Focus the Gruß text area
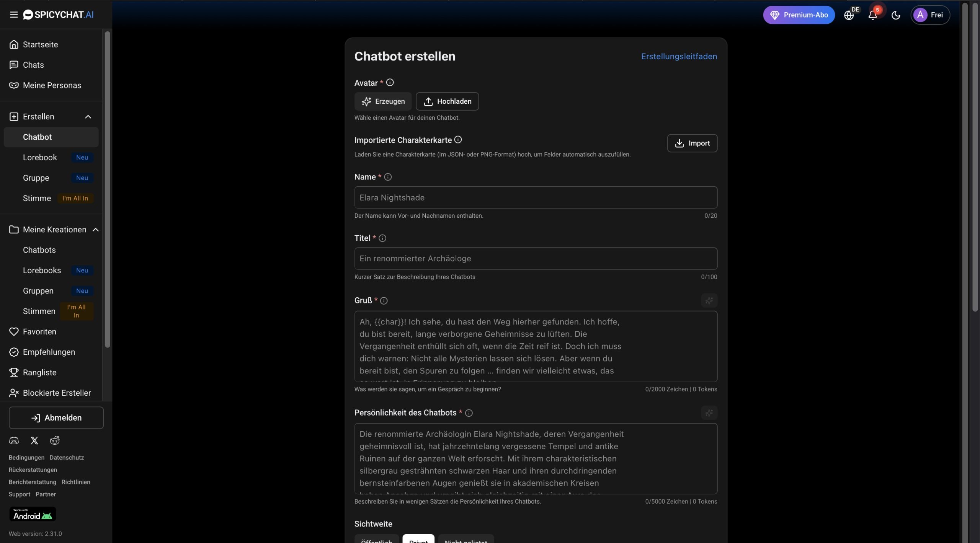Screen dimensions: 980x543 [x=536, y=346]
